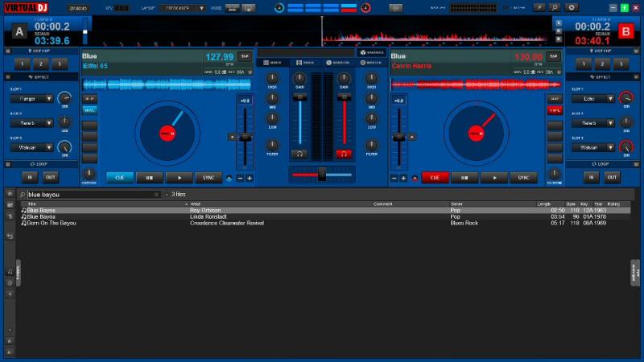Pause deck B with the pause button

coord(464,178)
